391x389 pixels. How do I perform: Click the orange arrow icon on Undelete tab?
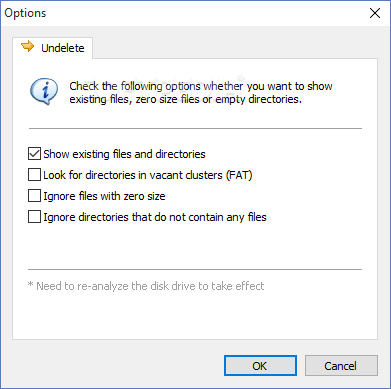28,47
